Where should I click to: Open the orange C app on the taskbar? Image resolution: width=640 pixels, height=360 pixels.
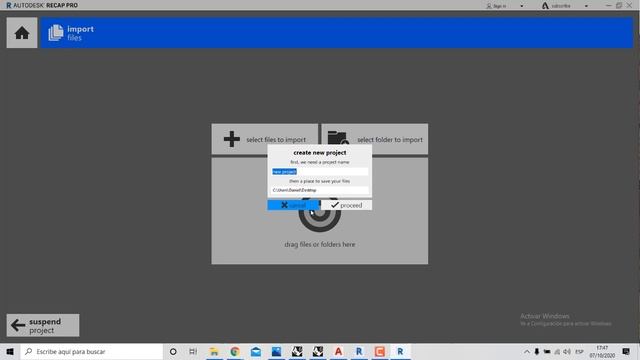click(380, 351)
